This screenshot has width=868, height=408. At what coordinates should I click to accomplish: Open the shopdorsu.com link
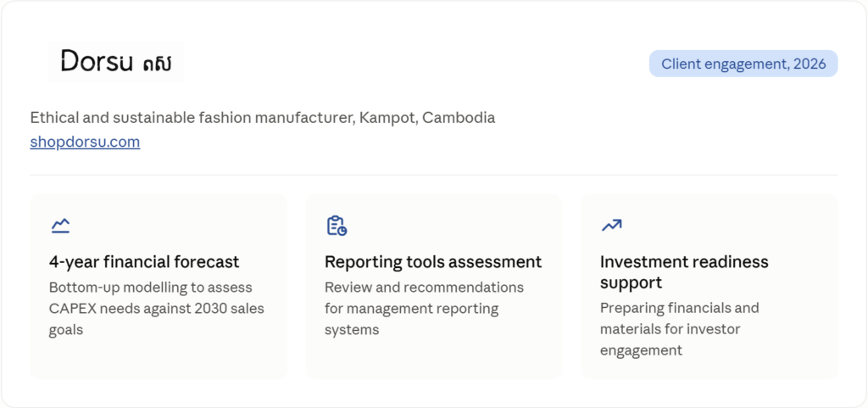coord(85,143)
